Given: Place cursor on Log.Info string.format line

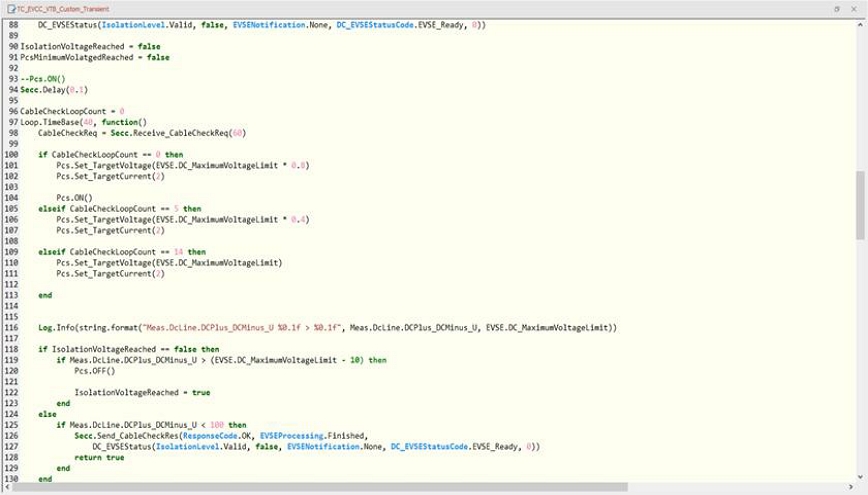Looking at the screenshot, I should click(x=200, y=327).
